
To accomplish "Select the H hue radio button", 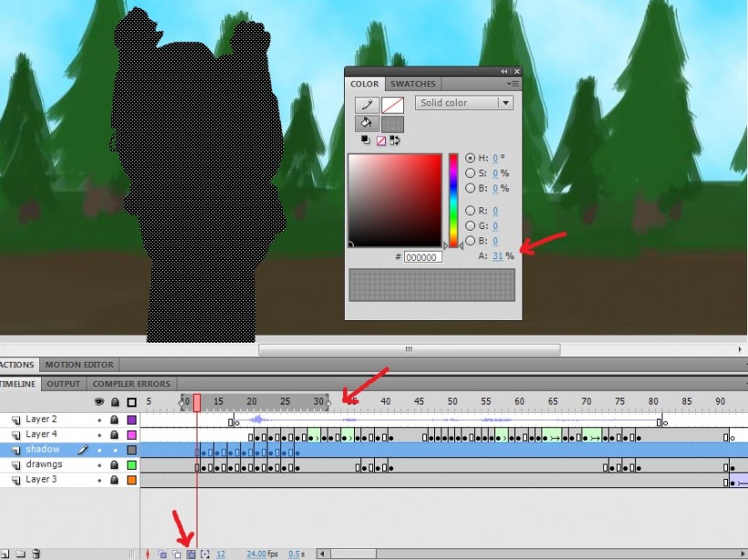I will click(x=471, y=158).
